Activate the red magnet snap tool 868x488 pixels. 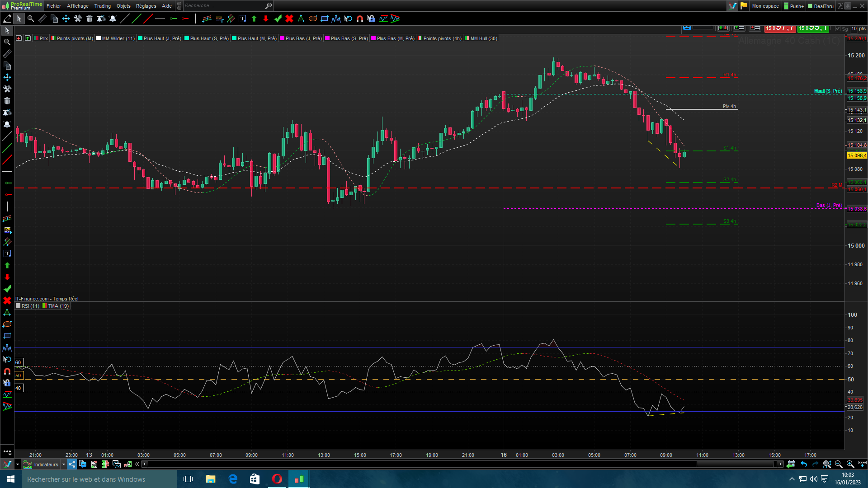point(360,19)
